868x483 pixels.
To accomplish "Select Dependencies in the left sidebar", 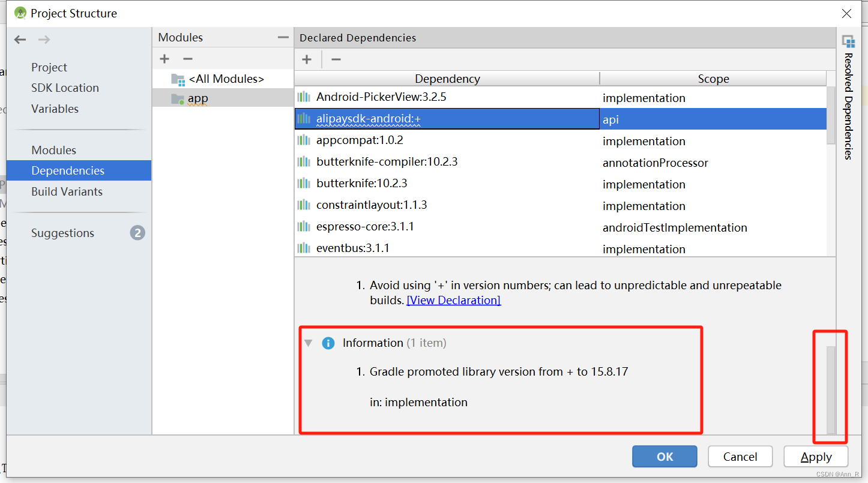I will click(x=79, y=170).
